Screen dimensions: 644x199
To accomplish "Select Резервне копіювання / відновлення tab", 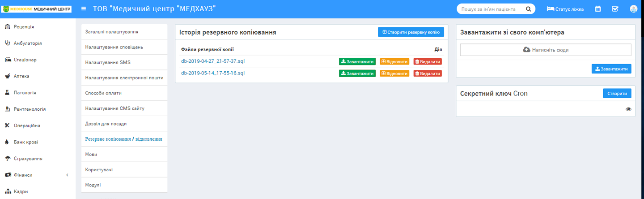I will (x=124, y=139).
